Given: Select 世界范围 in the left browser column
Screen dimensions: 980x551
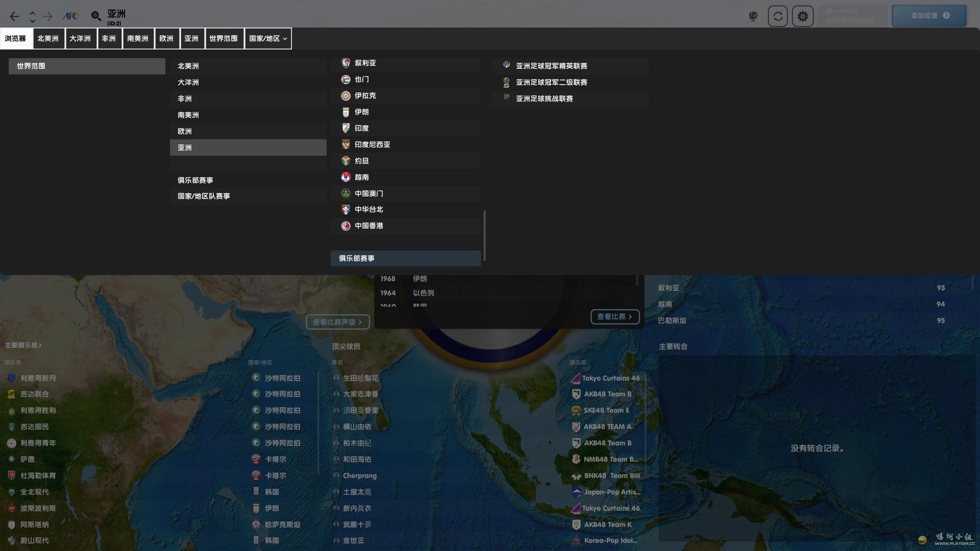Looking at the screenshot, I should pos(87,66).
